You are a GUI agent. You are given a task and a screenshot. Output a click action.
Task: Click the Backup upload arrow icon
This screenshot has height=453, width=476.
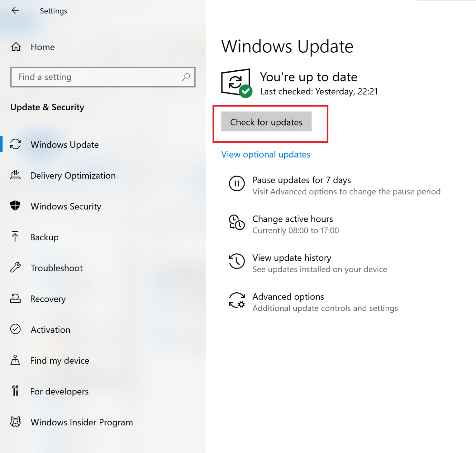(16, 237)
